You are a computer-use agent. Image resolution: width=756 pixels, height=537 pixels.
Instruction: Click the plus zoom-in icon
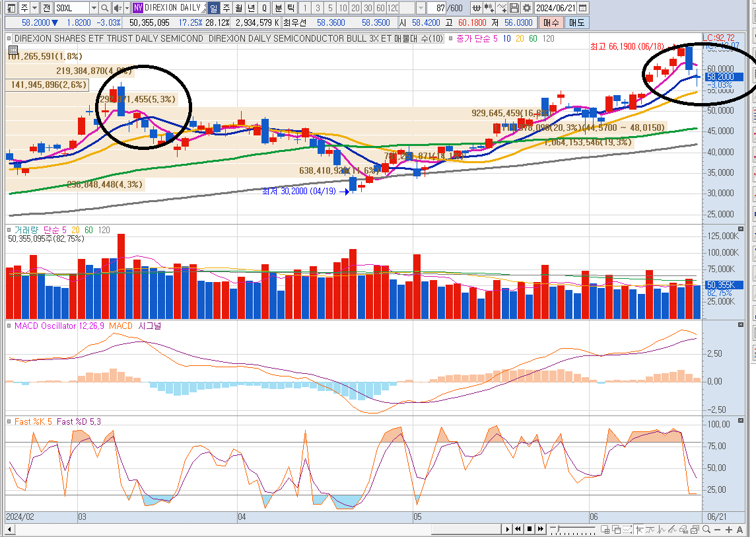tap(729, 529)
